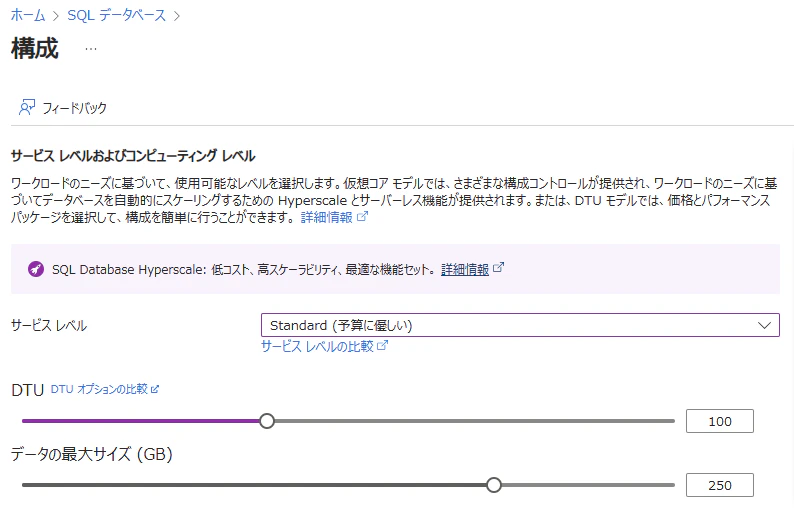
Task: Click external-link icon beside サービス レベルの比較
Action: pyautogui.click(x=383, y=345)
